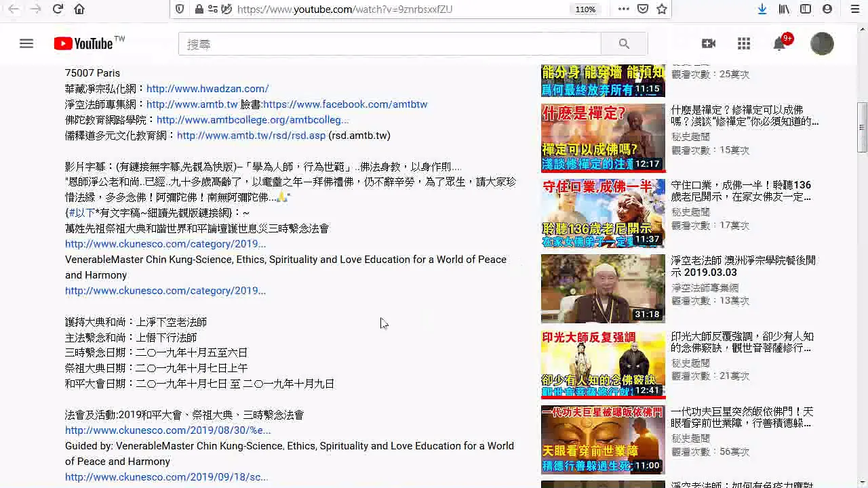The height and width of the screenshot is (488, 868).
Task: Open the 11:15 video thumbnail
Action: [603, 81]
